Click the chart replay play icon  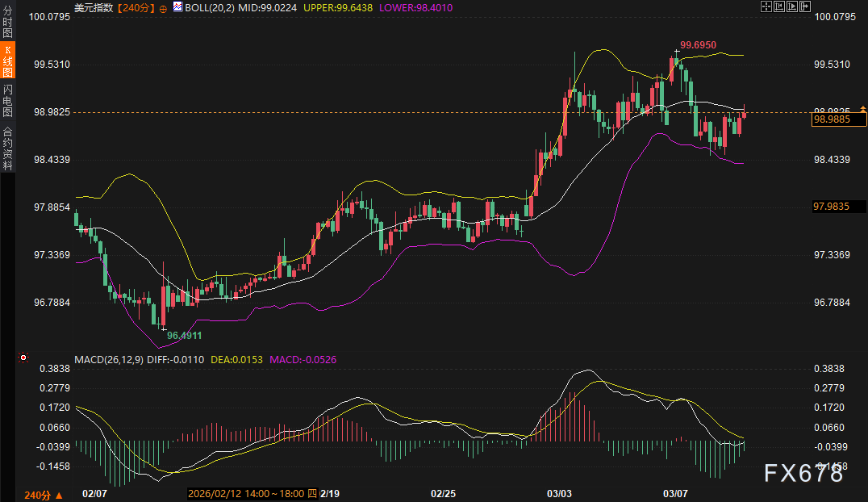click(x=793, y=6)
